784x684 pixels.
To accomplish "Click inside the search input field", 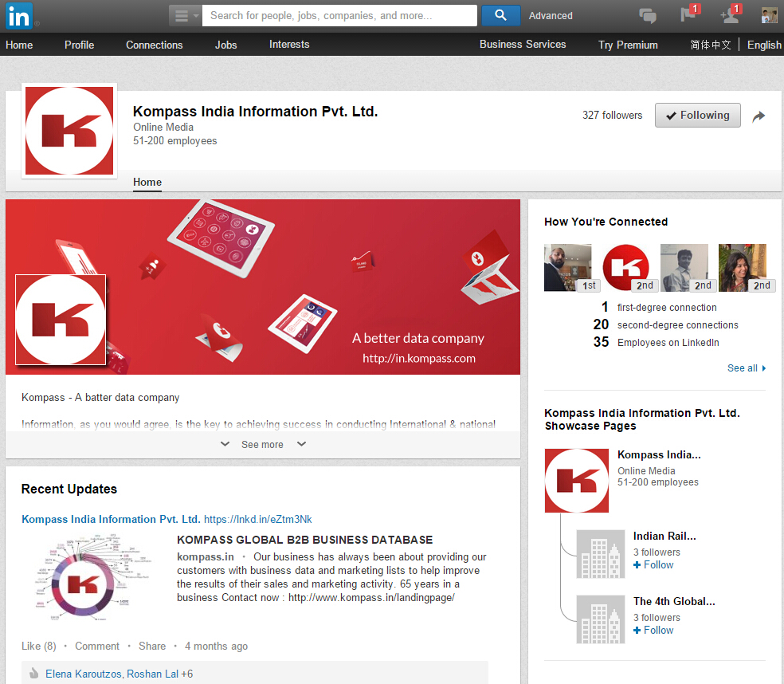I will (x=339, y=15).
